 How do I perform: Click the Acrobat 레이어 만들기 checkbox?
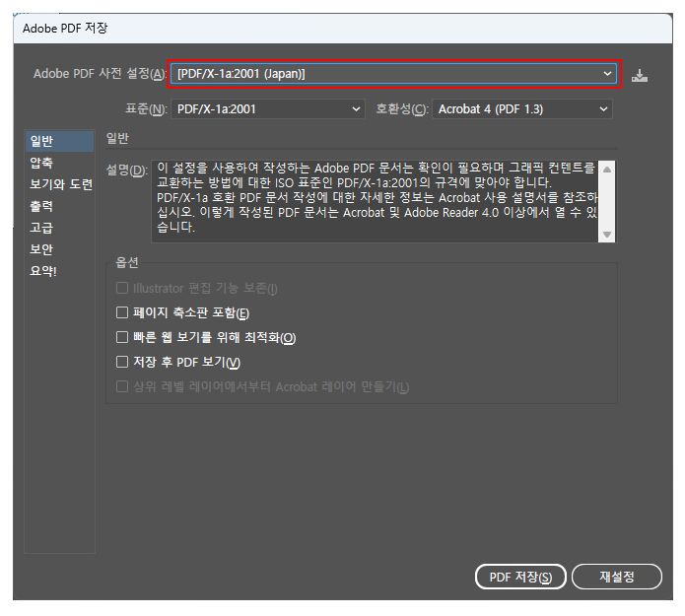pyautogui.click(x=123, y=386)
